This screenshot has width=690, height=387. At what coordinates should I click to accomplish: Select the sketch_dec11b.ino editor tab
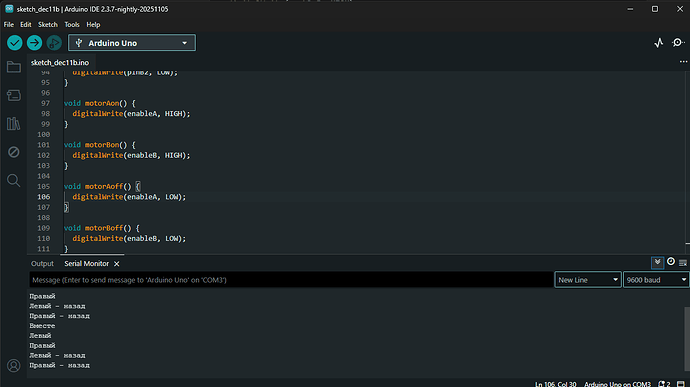pyautogui.click(x=60, y=63)
